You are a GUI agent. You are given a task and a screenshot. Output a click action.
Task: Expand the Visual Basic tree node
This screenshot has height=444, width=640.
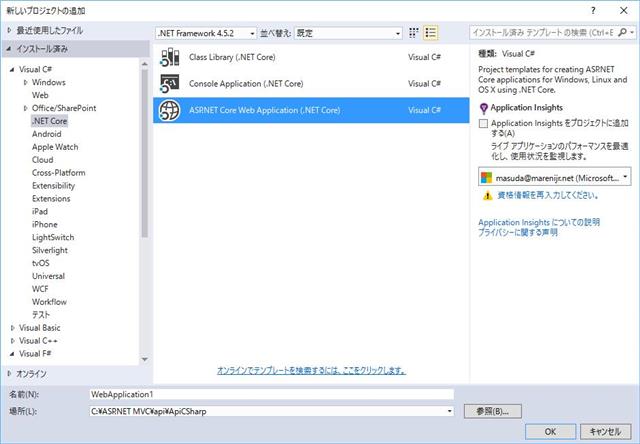click(12, 327)
